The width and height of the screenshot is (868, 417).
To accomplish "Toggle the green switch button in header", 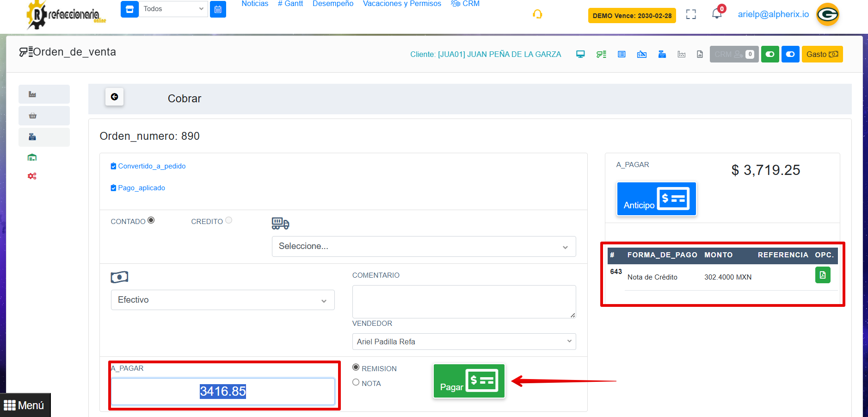I will [770, 54].
